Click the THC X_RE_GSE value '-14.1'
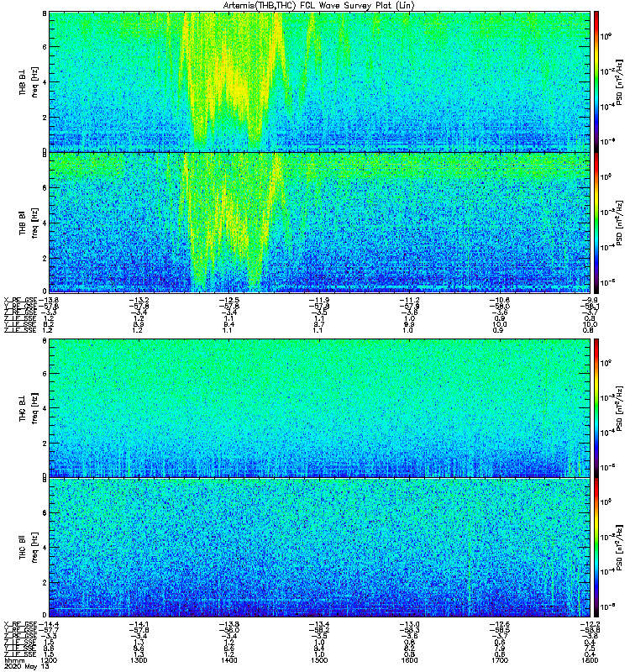The width and height of the screenshot is (630, 672). pos(139,624)
